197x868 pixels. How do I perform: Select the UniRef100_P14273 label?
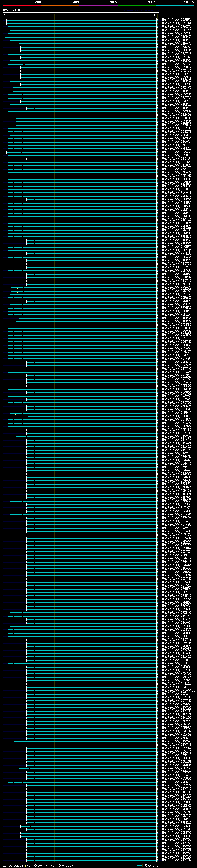(x=176, y=101)
